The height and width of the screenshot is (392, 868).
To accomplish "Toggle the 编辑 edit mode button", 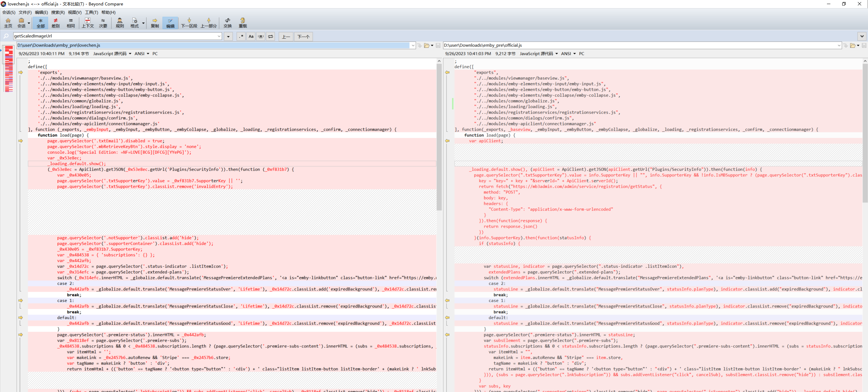I will (x=170, y=23).
